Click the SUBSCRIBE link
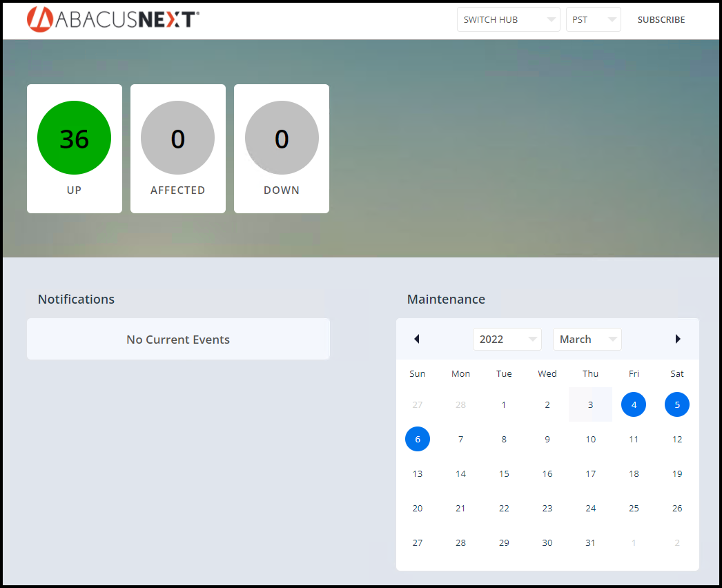 pos(661,20)
